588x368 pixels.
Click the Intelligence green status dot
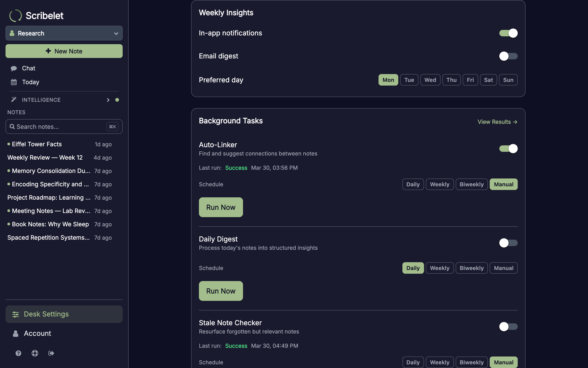coord(117,100)
